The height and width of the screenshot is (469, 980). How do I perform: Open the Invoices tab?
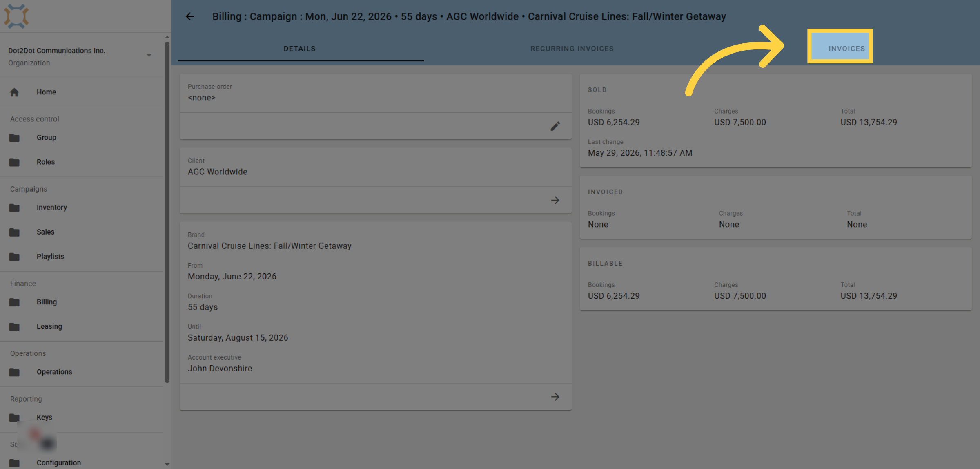point(846,49)
